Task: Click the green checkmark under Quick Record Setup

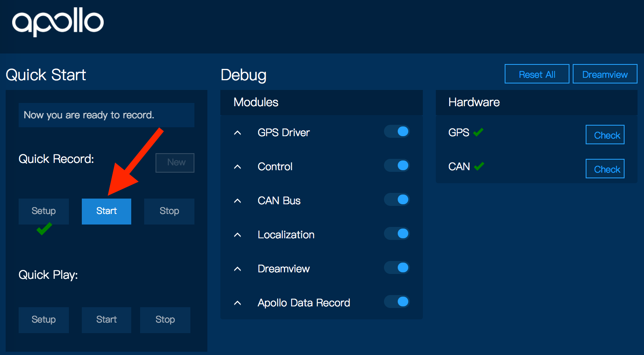Action: (44, 229)
